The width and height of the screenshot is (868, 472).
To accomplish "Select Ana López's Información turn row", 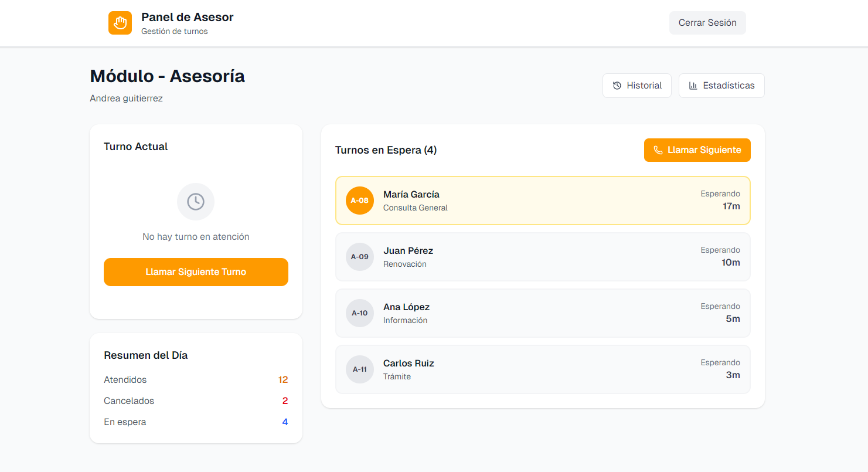I will coord(543,313).
